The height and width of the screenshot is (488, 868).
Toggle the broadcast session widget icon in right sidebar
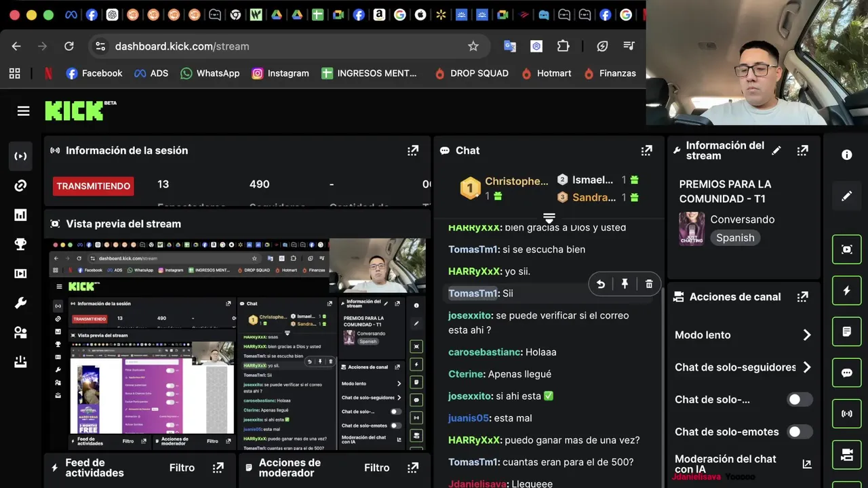click(847, 413)
